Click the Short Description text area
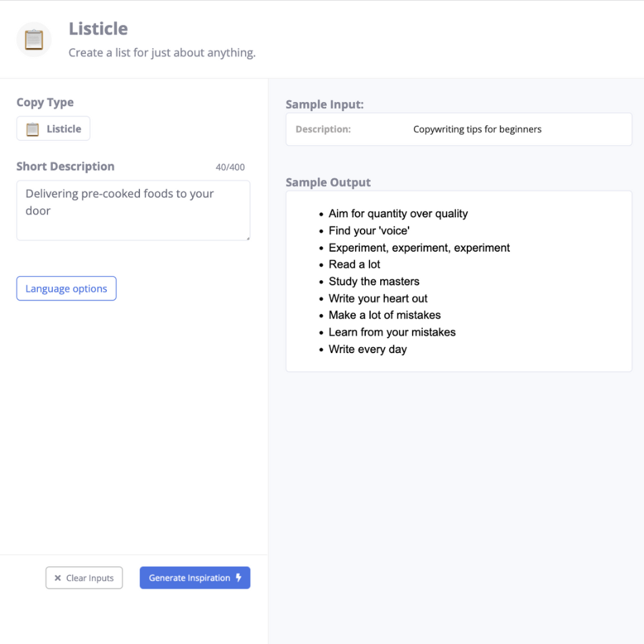 pos(133,210)
